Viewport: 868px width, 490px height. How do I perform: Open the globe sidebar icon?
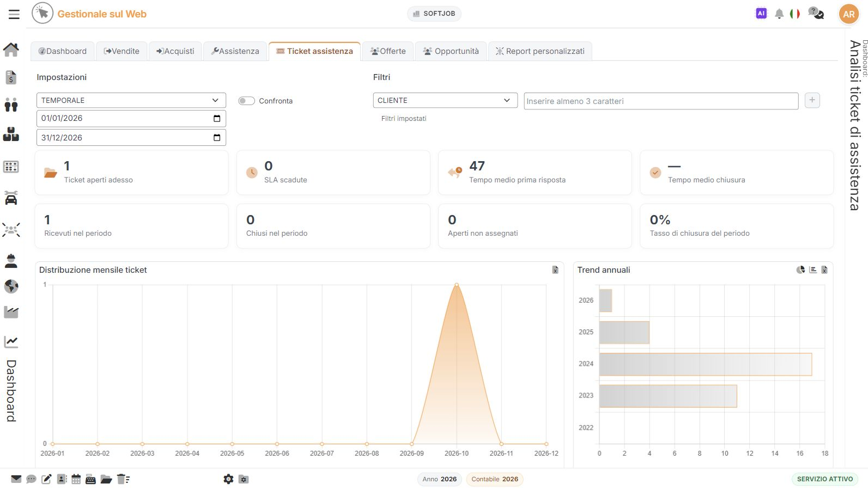pos(11,286)
